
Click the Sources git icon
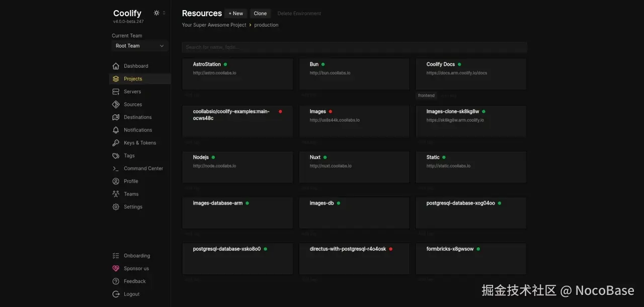click(x=116, y=105)
